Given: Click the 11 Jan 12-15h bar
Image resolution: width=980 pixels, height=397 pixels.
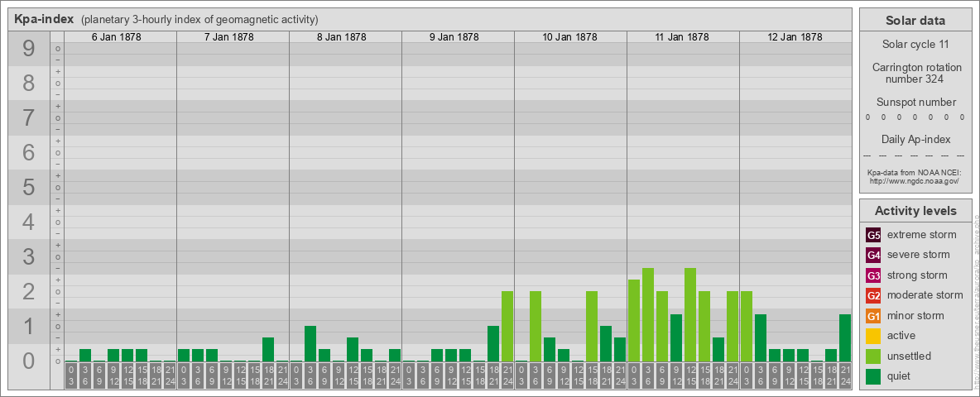Looking at the screenshot, I should tap(690, 314).
